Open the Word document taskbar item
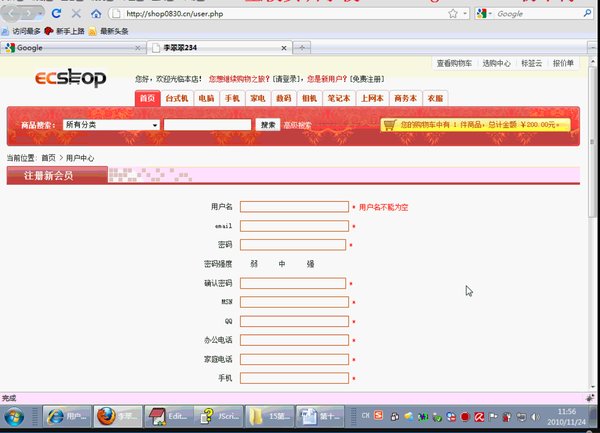Image resolution: width=600 pixels, height=433 pixels. (x=320, y=417)
